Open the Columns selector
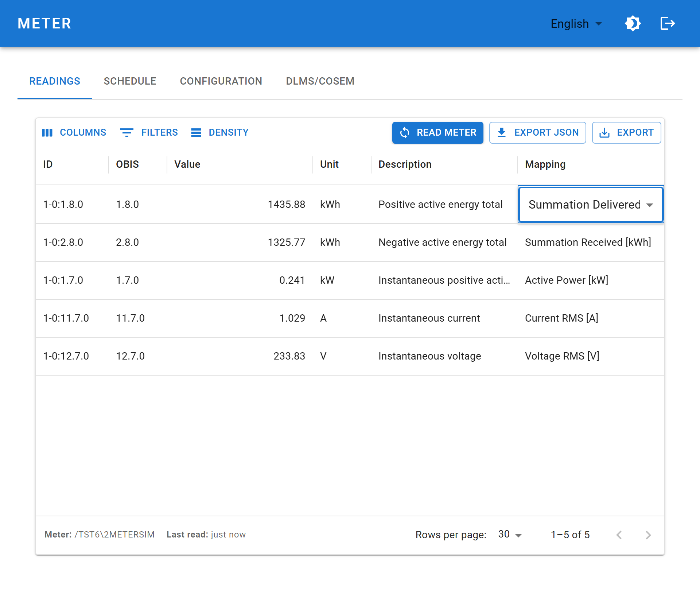 click(74, 132)
